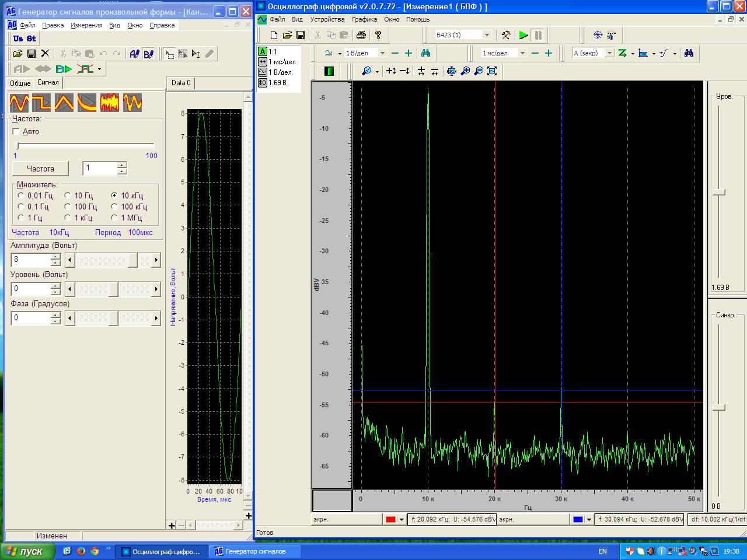Start channel B output with green B-play icon
The height and width of the screenshot is (560, 747).
point(64,69)
